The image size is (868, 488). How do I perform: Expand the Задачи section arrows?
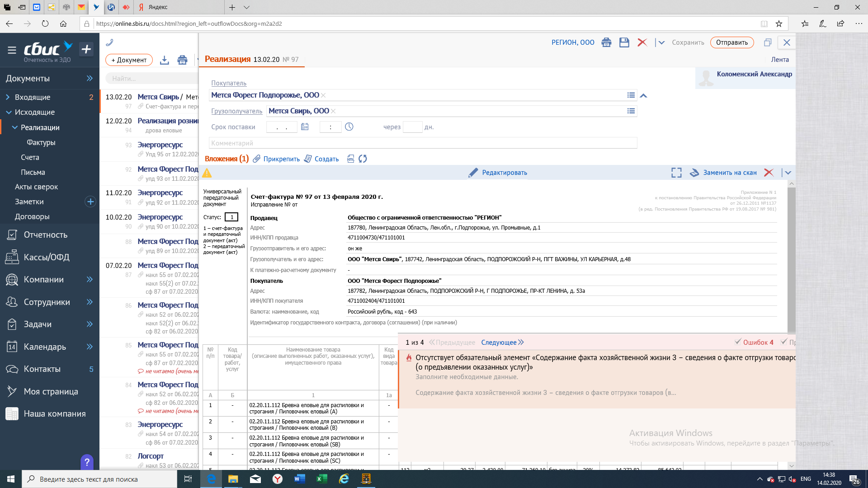tap(90, 324)
